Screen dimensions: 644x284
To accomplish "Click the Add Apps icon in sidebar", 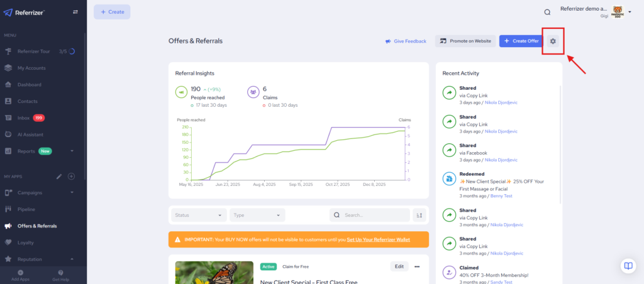I will [x=21, y=273].
